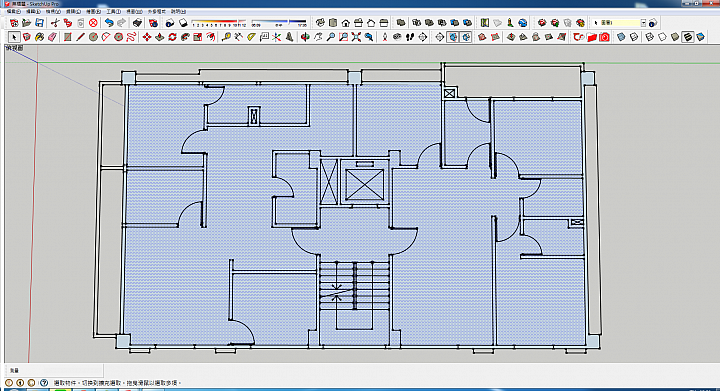Click the Make Component tool
The image size is (720, 391).
coord(27,37)
